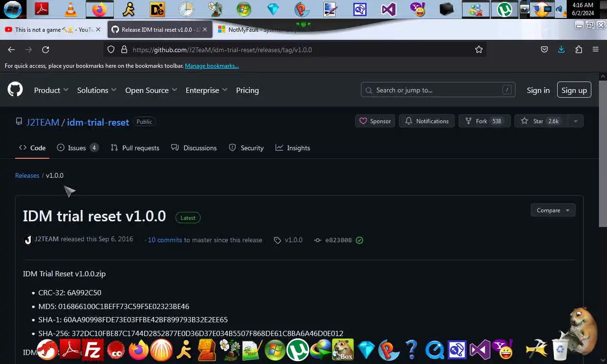
Task: Expand the Solutions menu
Action: 97,90
